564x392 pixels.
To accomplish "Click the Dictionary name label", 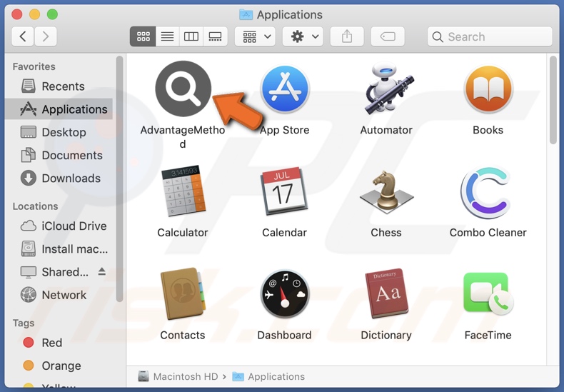I will [x=386, y=335].
